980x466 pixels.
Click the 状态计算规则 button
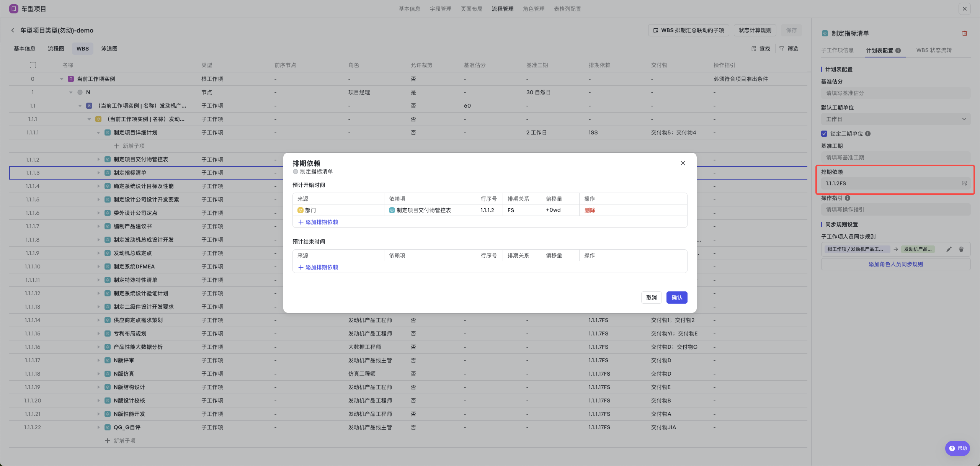755,30
